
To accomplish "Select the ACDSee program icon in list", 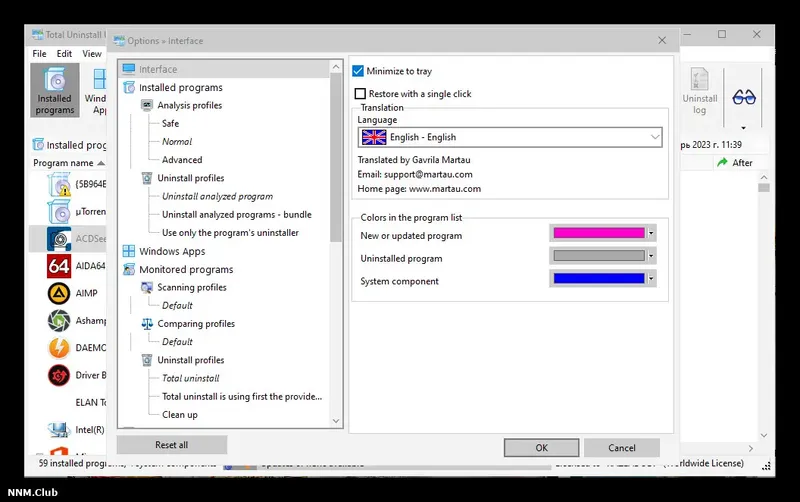I will pyautogui.click(x=59, y=239).
